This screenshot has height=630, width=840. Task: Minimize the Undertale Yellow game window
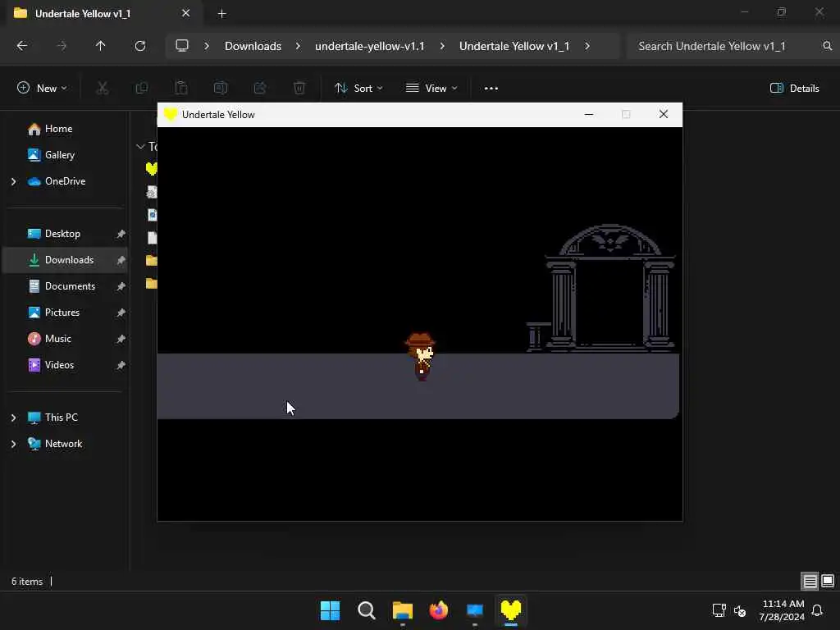[589, 114]
